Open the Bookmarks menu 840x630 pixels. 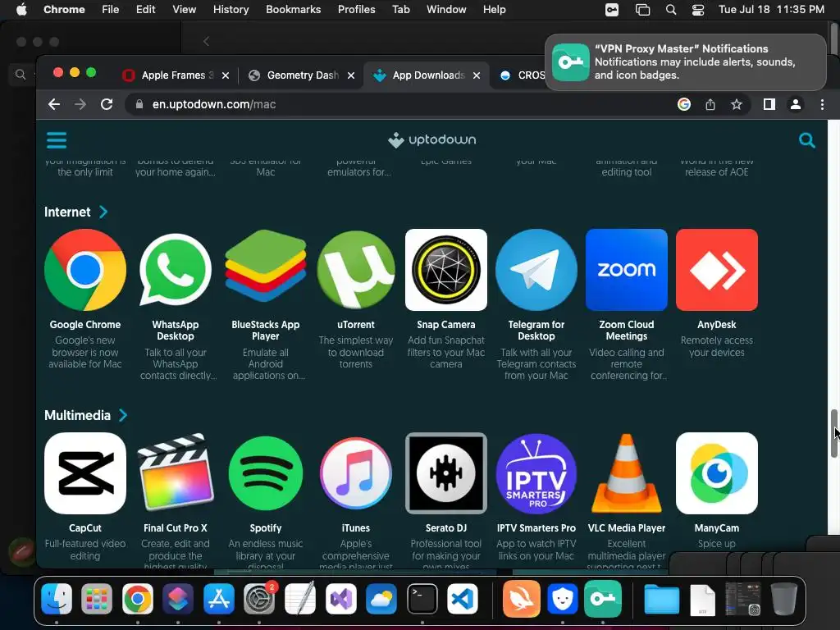coord(293,10)
